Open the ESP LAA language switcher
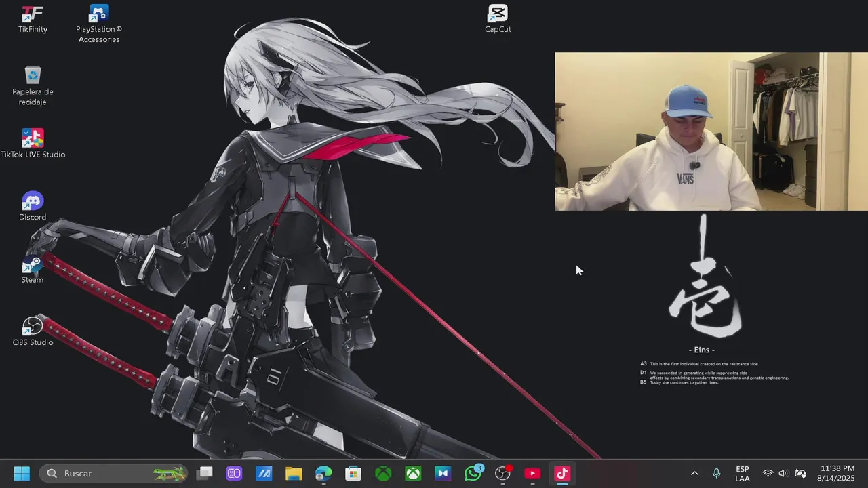This screenshot has width=868, height=488. [x=742, y=473]
